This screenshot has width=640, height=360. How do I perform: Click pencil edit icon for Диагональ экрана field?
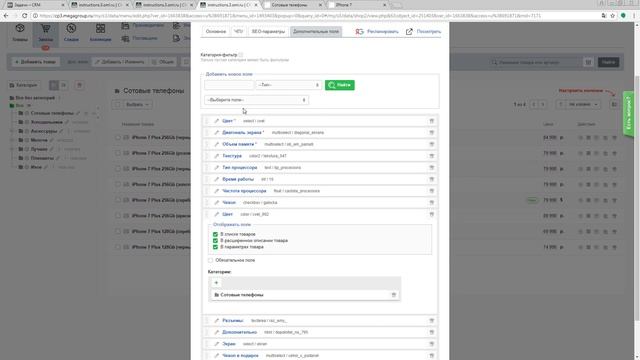pyautogui.click(x=217, y=133)
